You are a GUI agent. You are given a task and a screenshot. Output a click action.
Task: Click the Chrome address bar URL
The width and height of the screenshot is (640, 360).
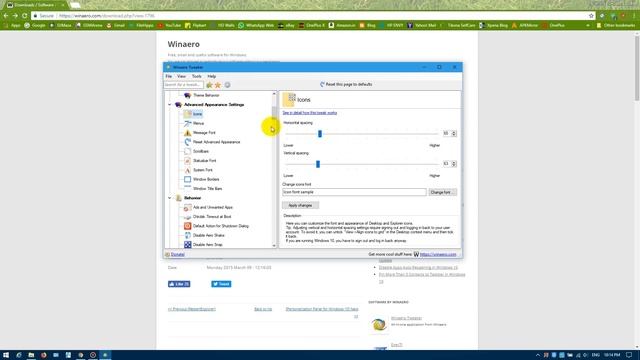[107, 16]
